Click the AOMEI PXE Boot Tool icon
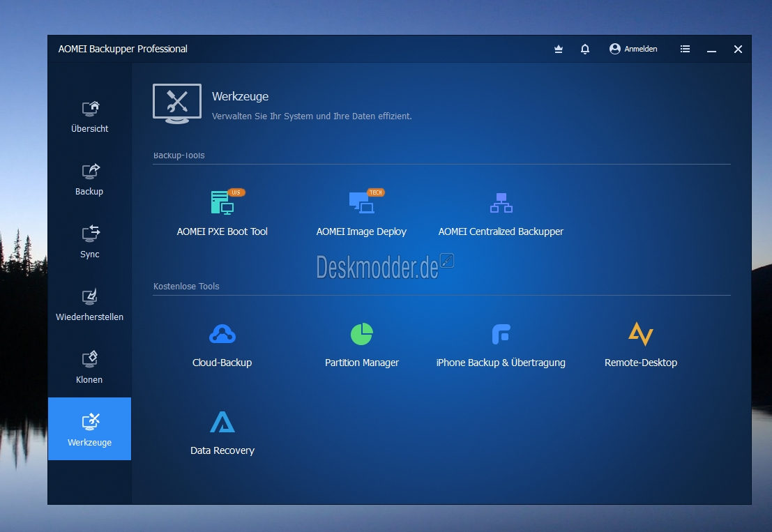Screen dimensions: 772x532 tap(223, 202)
